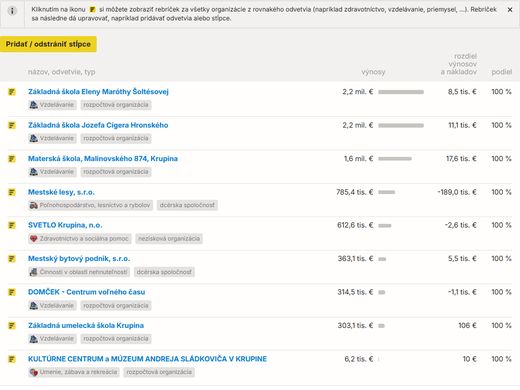Close the info banner with the X
Viewport: 520px width, 390px height.
tap(510, 10)
